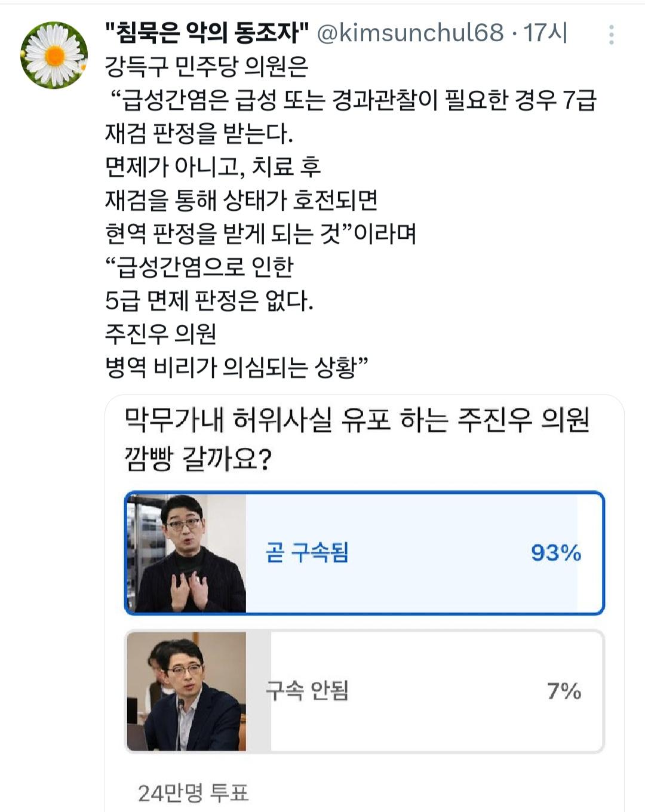Screen dimensions: 645x812
Task: Click the "24만명 투표" vote count
Action: (193, 793)
